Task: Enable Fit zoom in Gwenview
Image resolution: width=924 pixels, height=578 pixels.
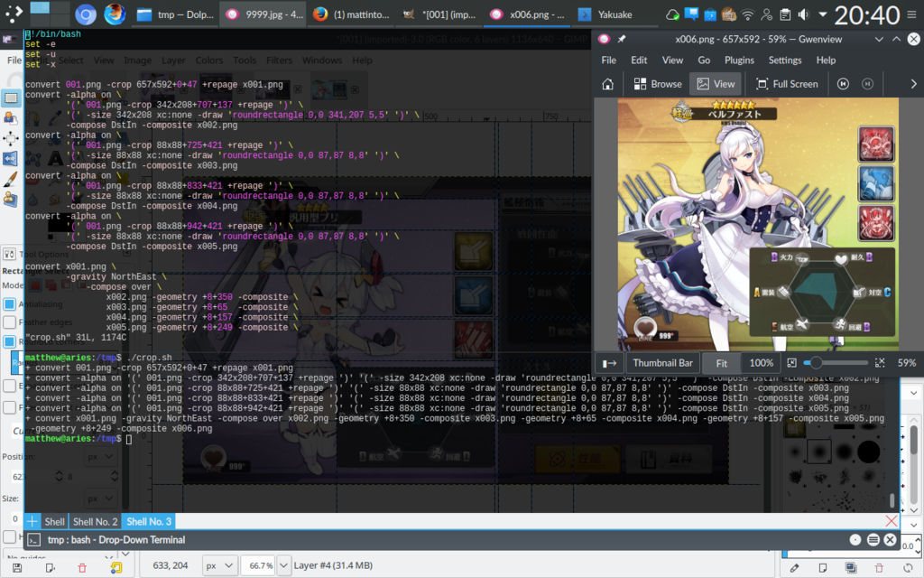Action: point(721,363)
